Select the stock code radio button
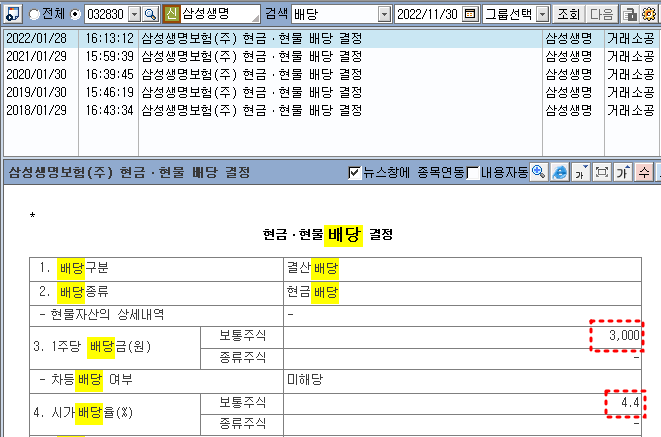The width and height of the screenshot is (661, 437). pos(75,14)
